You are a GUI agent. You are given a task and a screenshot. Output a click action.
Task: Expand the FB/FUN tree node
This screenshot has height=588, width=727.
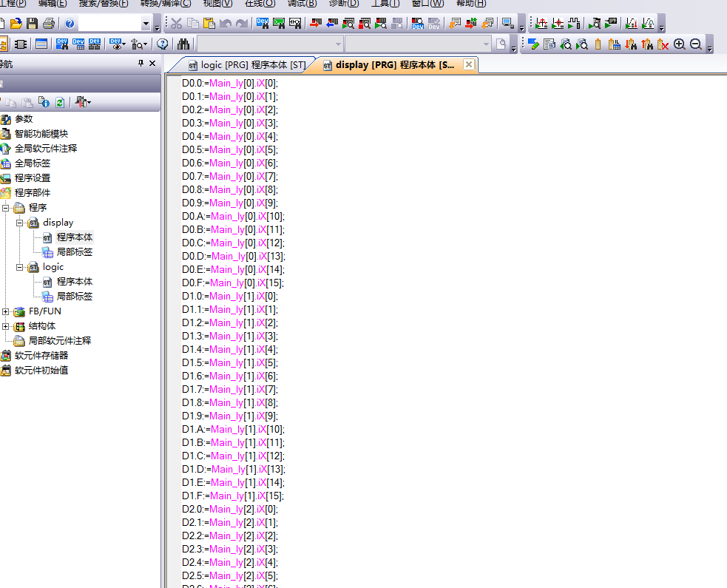(x=6, y=311)
